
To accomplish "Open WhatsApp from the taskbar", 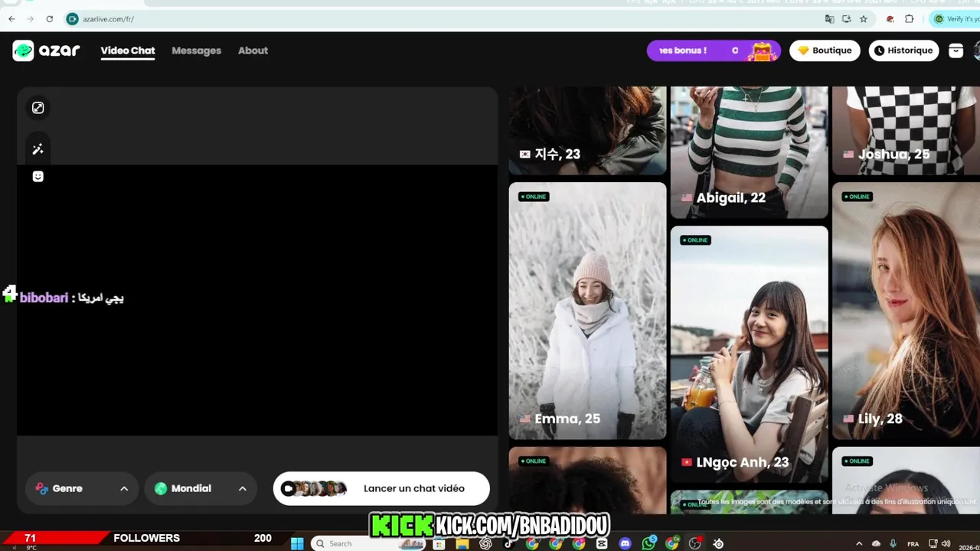I will [x=648, y=543].
